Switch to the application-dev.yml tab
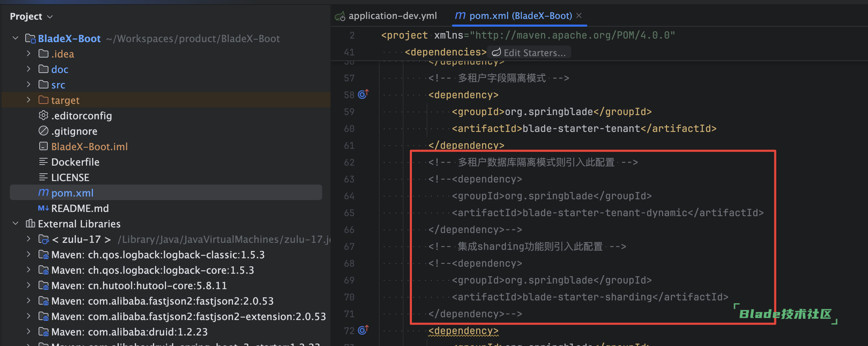This screenshot has height=346, width=868. [386, 16]
